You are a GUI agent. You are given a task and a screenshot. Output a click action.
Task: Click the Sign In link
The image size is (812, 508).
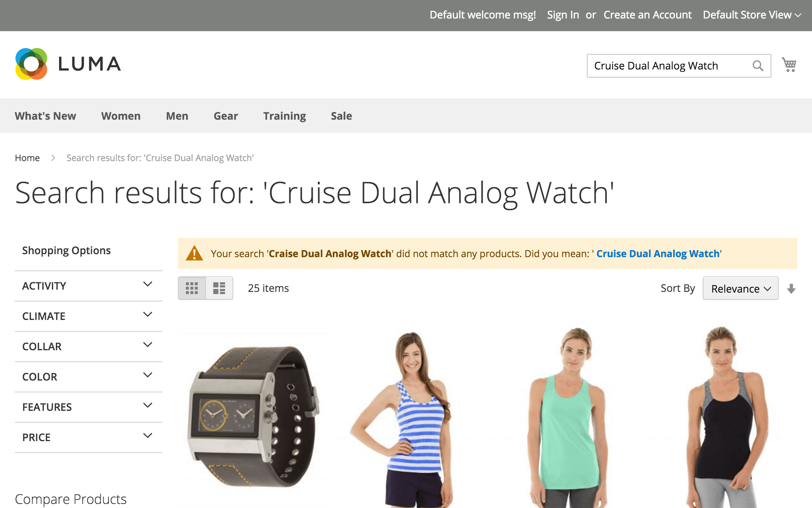563,15
